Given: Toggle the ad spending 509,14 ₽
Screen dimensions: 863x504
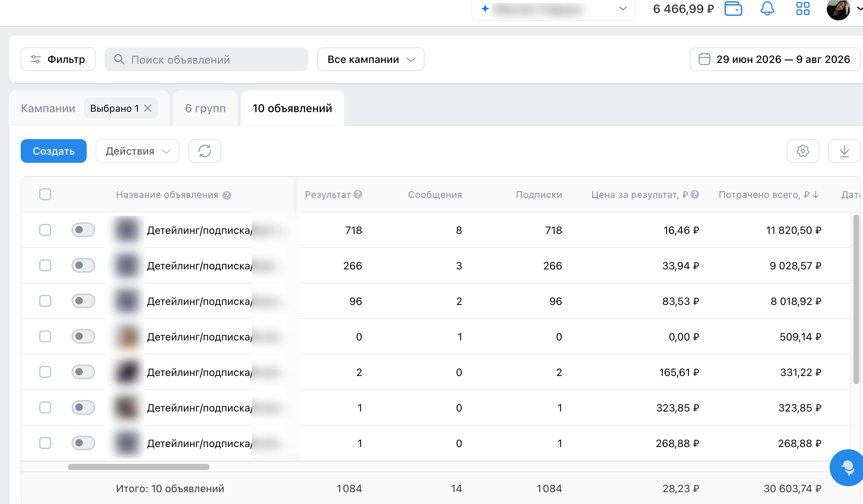Looking at the screenshot, I should (x=83, y=336).
